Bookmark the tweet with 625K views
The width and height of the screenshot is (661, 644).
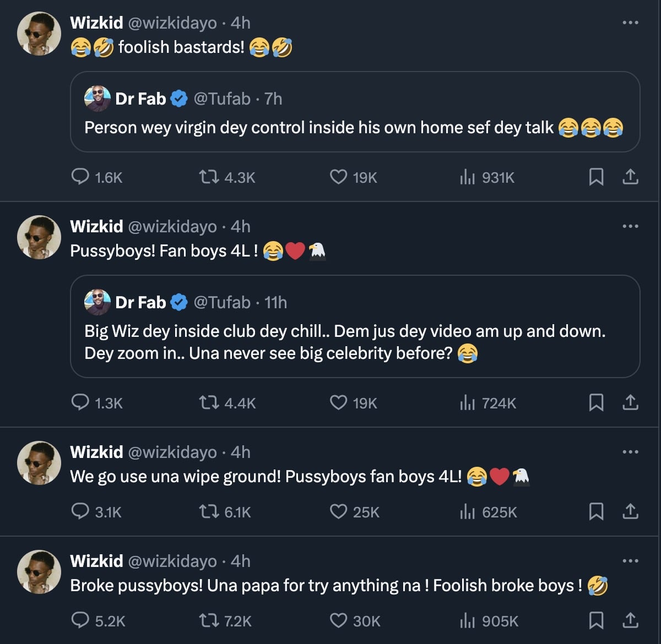click(x=596, y=511)
